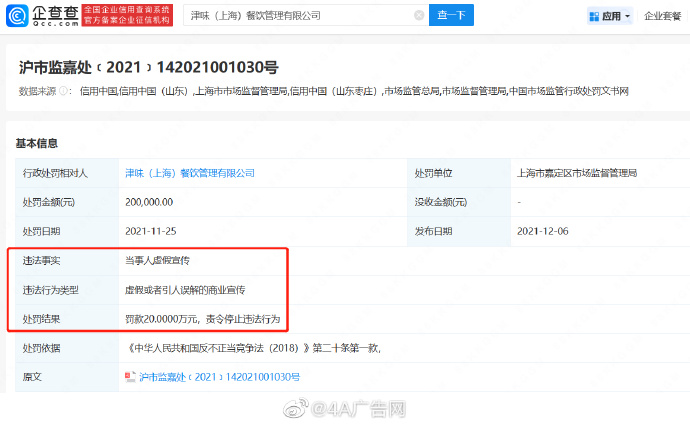The width and height of the screenshot is (690, 425).
Task: Click the 没收金额(元) label cell
Action: [459, 202]
